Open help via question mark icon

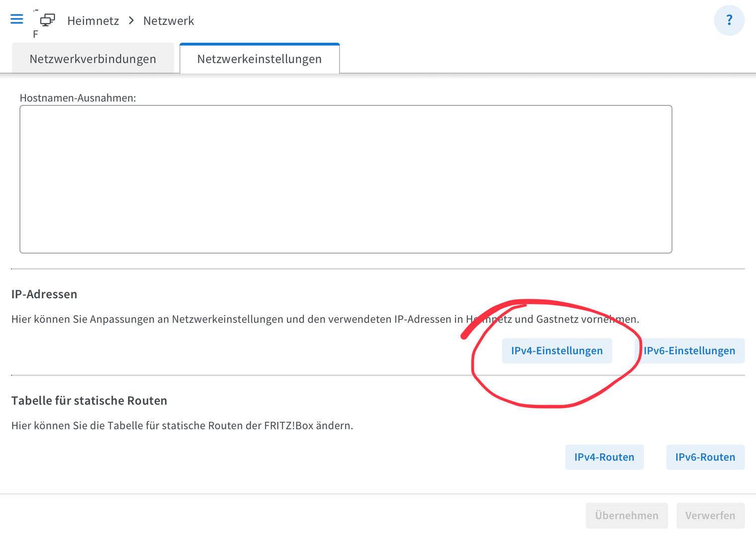pyautogui.click(x=729, y=20)
